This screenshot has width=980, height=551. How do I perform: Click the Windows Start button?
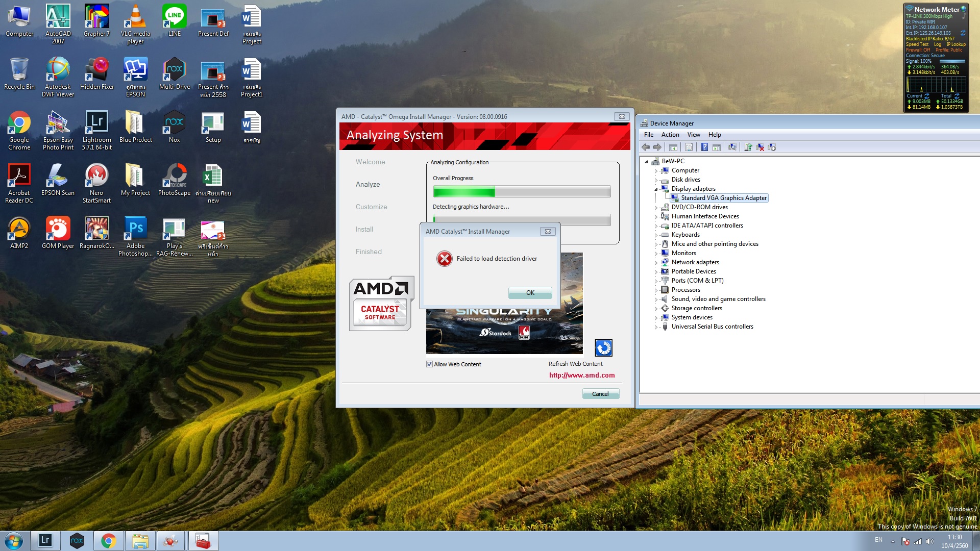(14, 541)
